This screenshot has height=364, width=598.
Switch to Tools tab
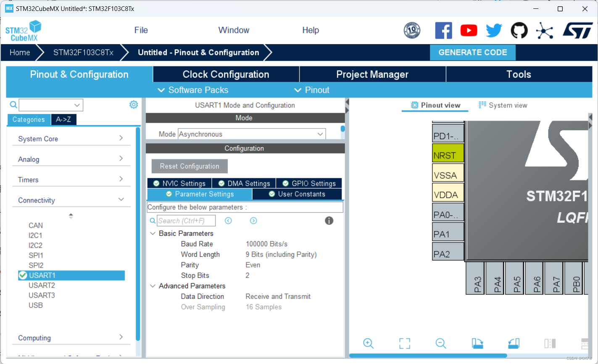point(519,74)
